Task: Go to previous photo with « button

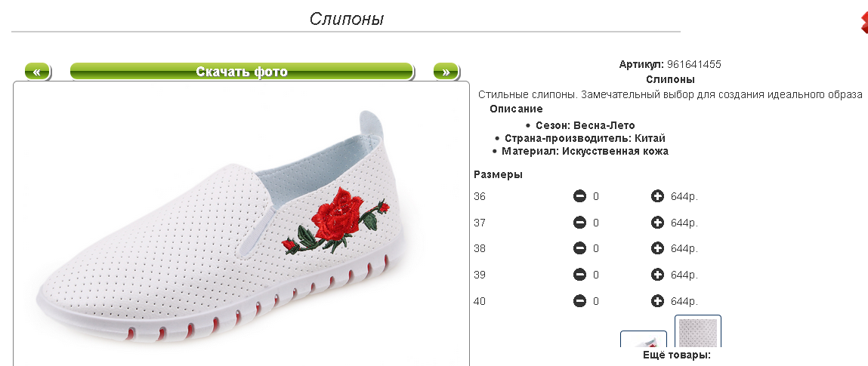Action: point(37,72)
